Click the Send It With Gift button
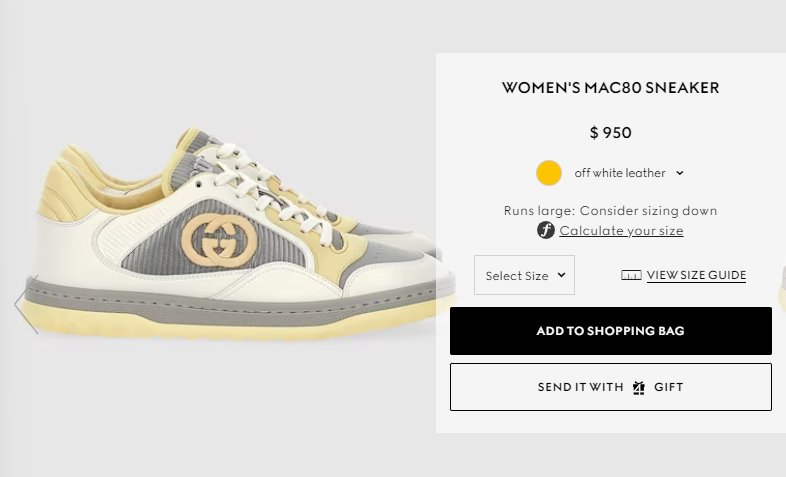 pos(611,387)
